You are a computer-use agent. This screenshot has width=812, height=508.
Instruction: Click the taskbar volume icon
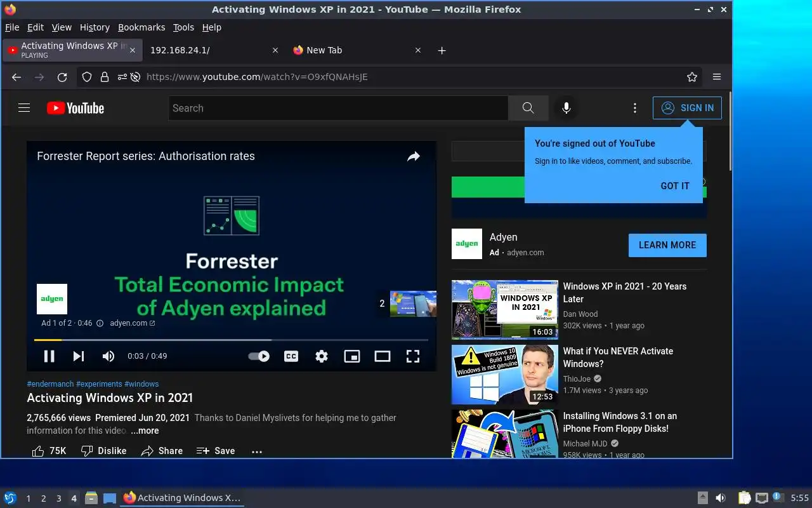(x=721, y=498)
